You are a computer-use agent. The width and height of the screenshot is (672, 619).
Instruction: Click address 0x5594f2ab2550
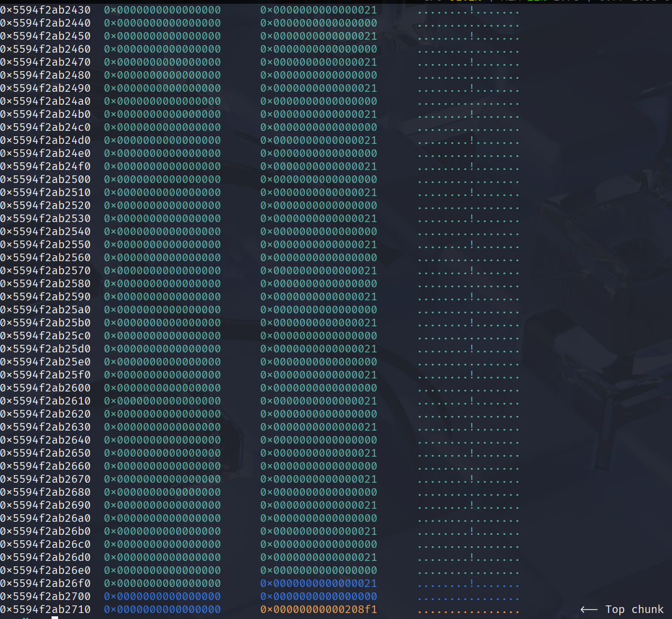(x=46, y=244)
